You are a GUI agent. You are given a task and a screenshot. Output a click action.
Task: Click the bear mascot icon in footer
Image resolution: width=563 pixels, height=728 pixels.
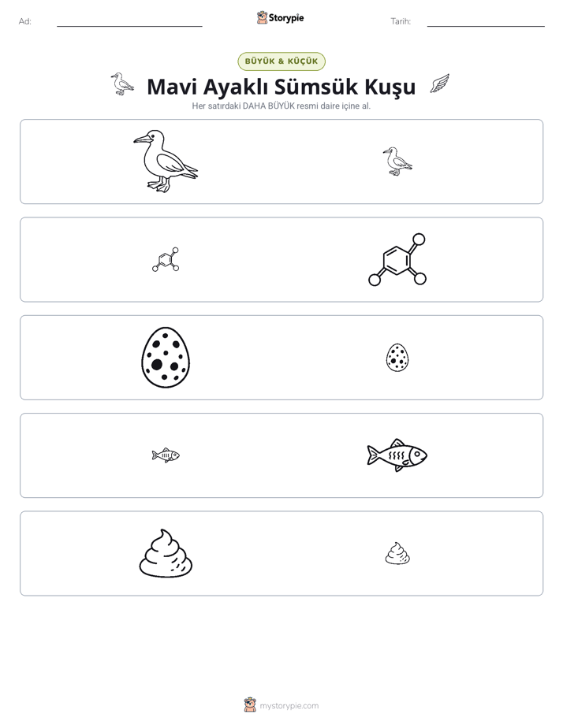click(x=250, y=705)
